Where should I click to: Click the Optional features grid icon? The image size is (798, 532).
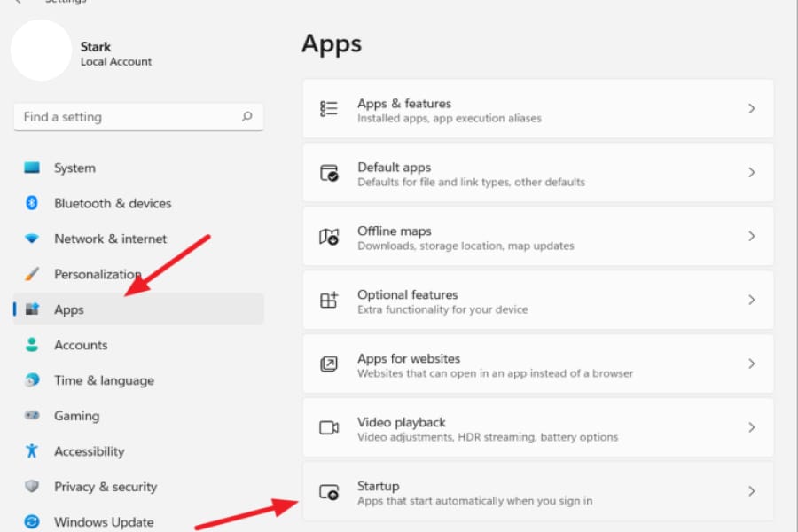pyautogui.click(x=329, y=300)
